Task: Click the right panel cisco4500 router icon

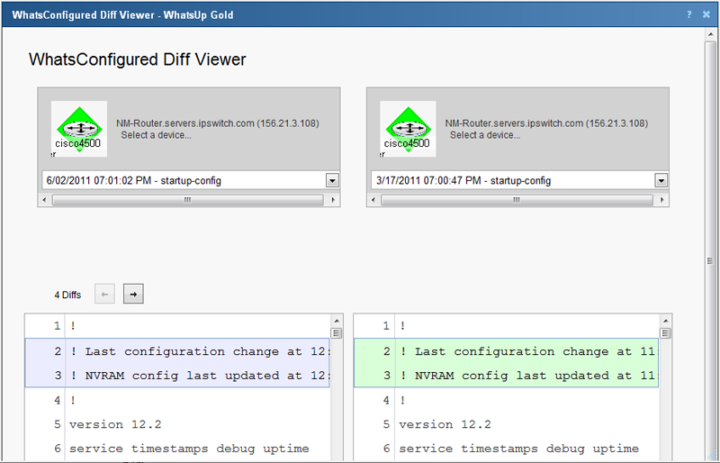Action: 408,129
